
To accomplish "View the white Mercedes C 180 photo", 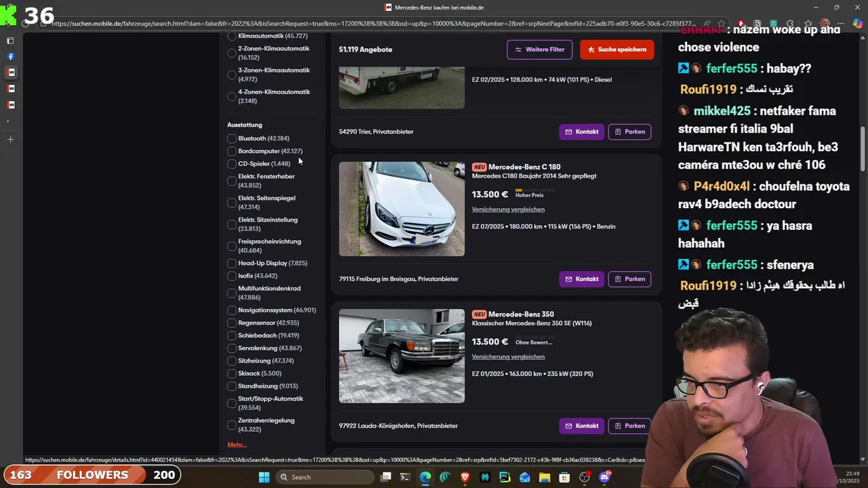I will coord(401,209).
